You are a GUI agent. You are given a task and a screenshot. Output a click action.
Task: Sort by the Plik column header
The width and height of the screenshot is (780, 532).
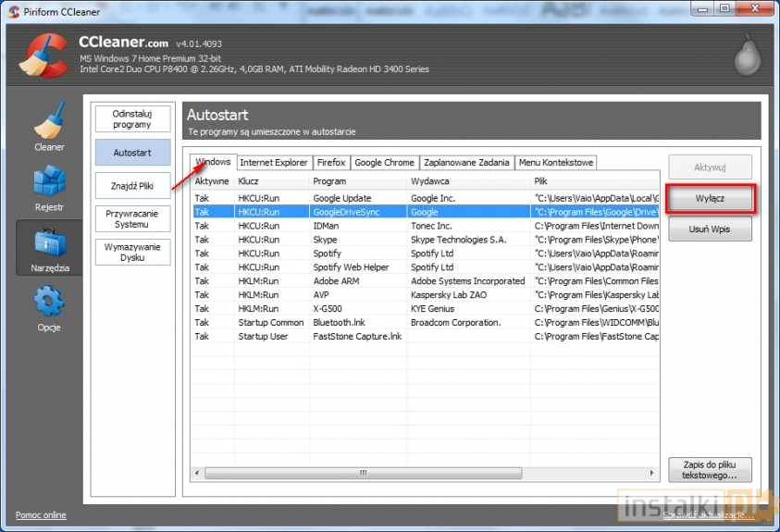[595, 181]
